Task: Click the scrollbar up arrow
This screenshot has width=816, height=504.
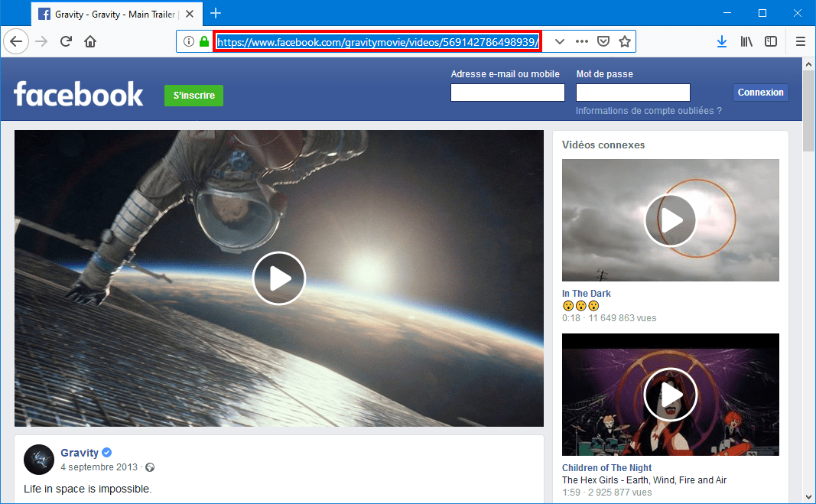Action: tap(808, 64)
